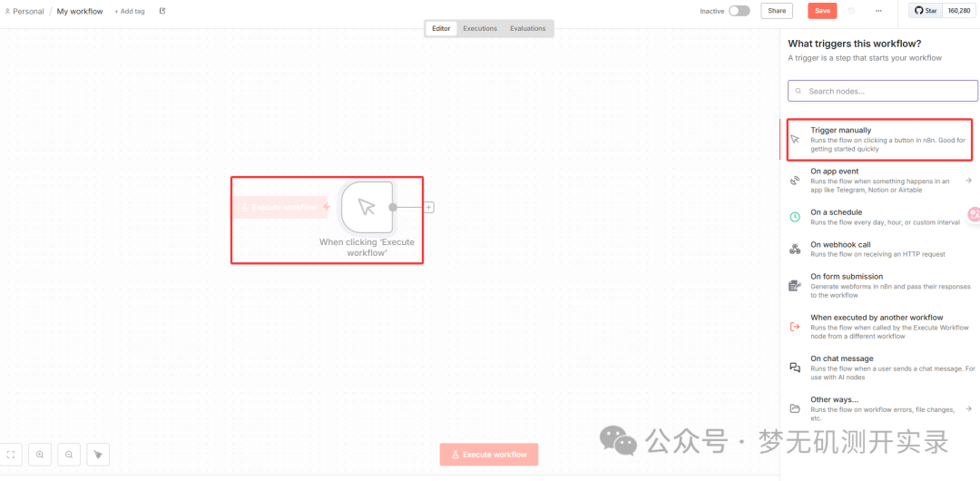Click the GitHub Star button
This screenshot has width=980, height=481.
(926, 11)
